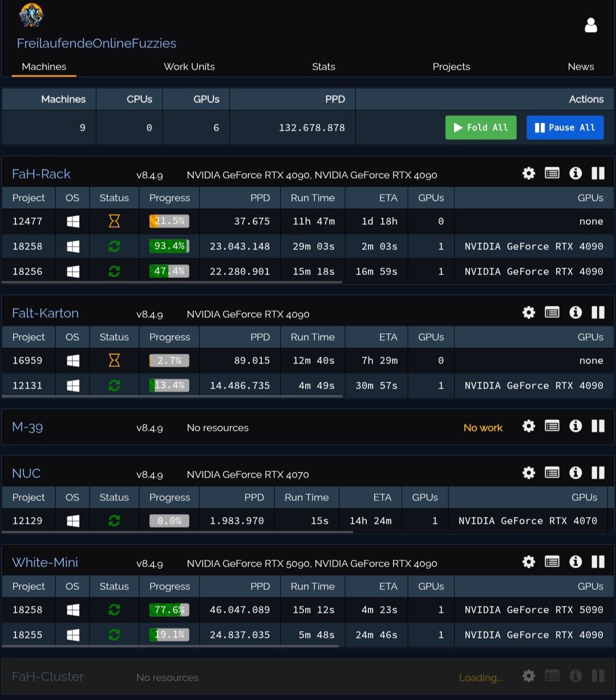The image size is (616, 700).
Task: Switch to the Work Units tab
Action: 189,67
